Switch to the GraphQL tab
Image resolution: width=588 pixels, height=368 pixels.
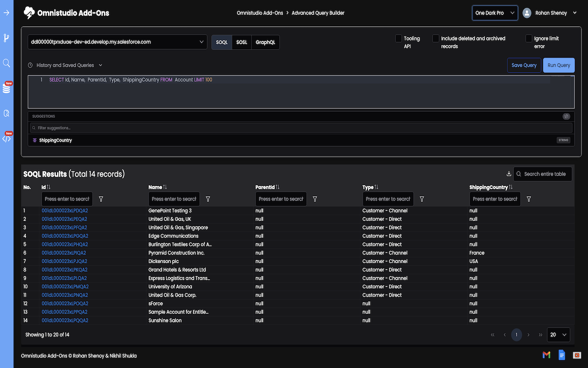coord(266,42)
